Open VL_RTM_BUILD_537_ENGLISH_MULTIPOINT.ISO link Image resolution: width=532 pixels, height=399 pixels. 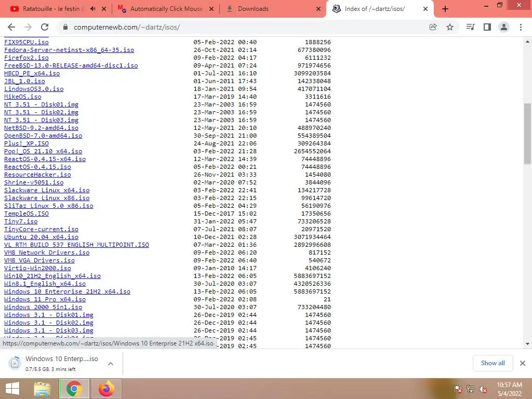coord(76,245)
